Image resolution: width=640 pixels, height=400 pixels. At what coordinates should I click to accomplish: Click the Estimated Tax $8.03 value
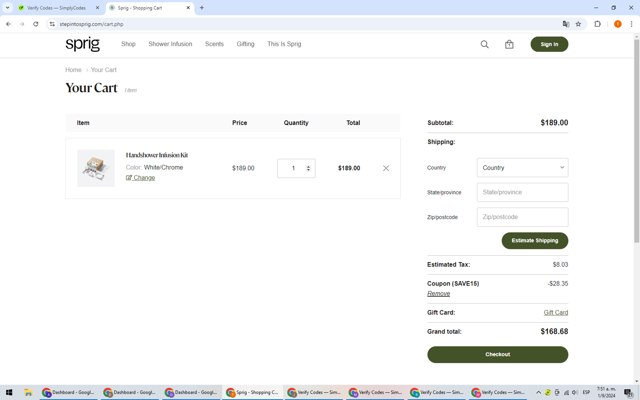[x=560, y=264]
